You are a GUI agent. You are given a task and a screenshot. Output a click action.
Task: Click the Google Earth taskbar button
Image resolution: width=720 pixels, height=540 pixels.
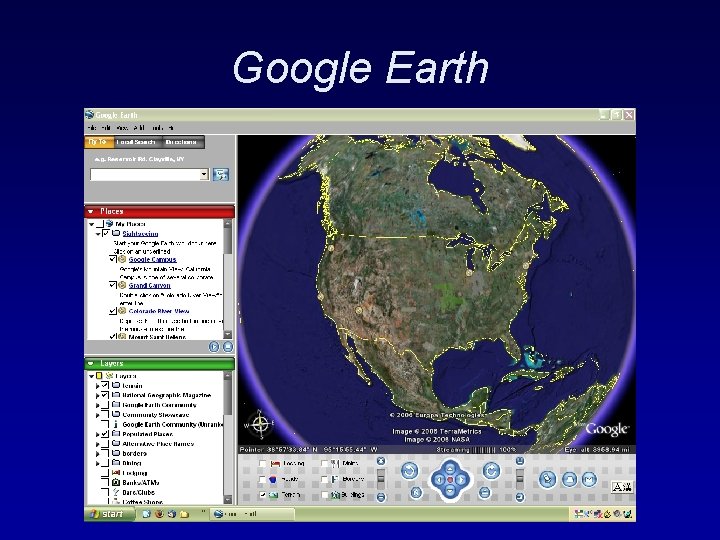253,514
